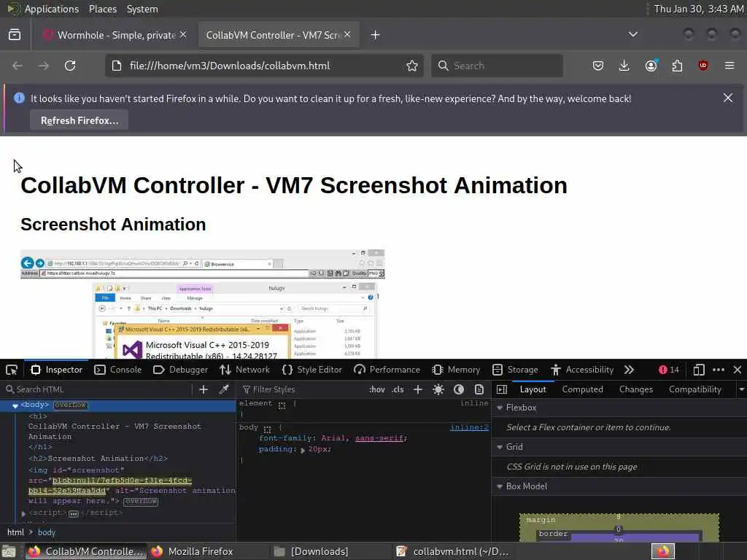Image resolution: width=747 pixels, height=560 pixels.
Task: Open the Memory panel
Action: (456, 370)
